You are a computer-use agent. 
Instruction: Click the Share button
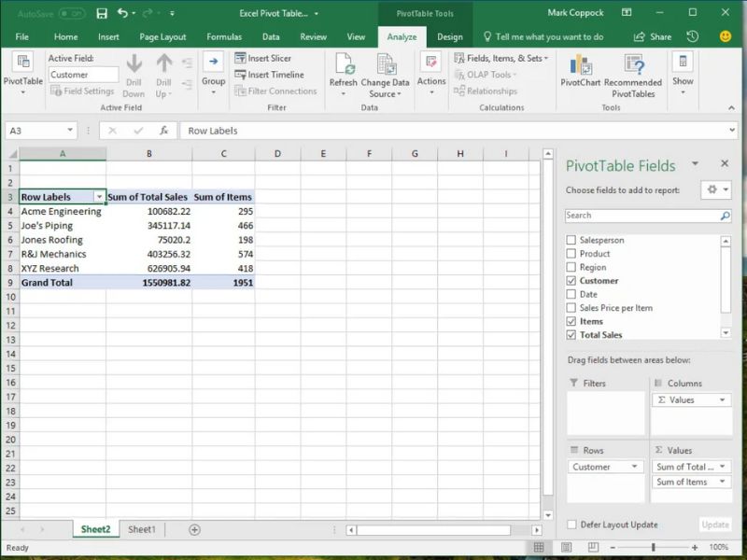click(653, 36)
